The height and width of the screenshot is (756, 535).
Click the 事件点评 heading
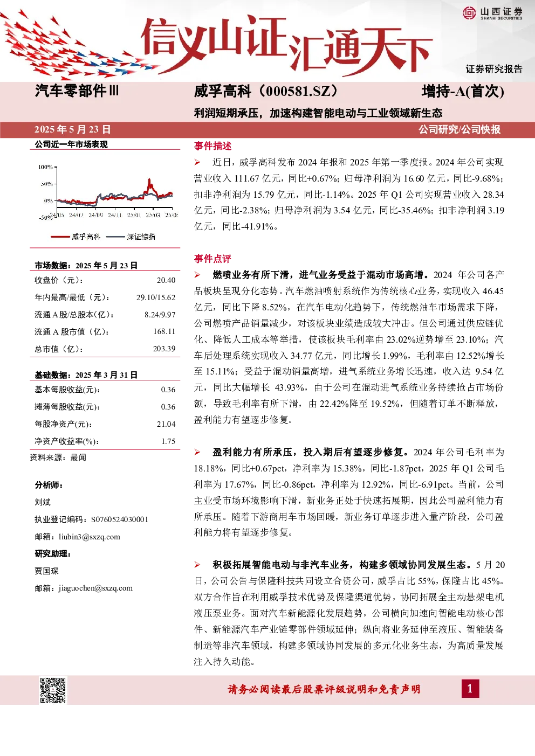pyautogui.click(x=212, y=259)
